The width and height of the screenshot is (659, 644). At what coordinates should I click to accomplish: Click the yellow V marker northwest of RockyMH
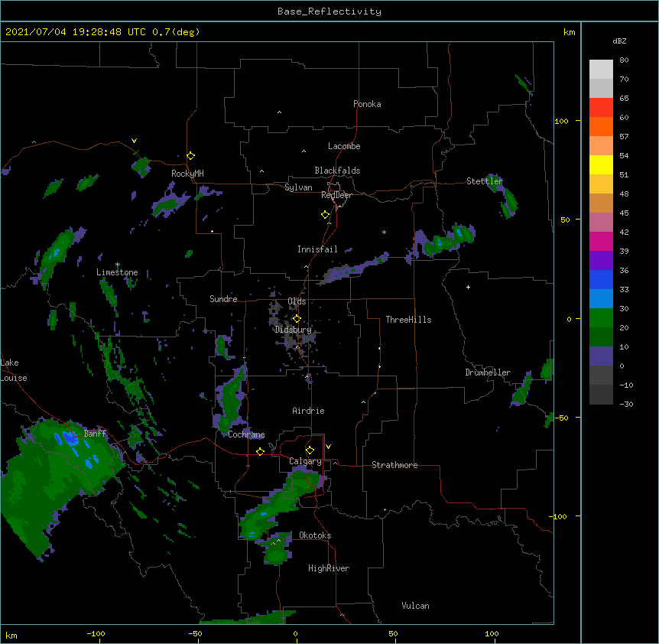134,141
